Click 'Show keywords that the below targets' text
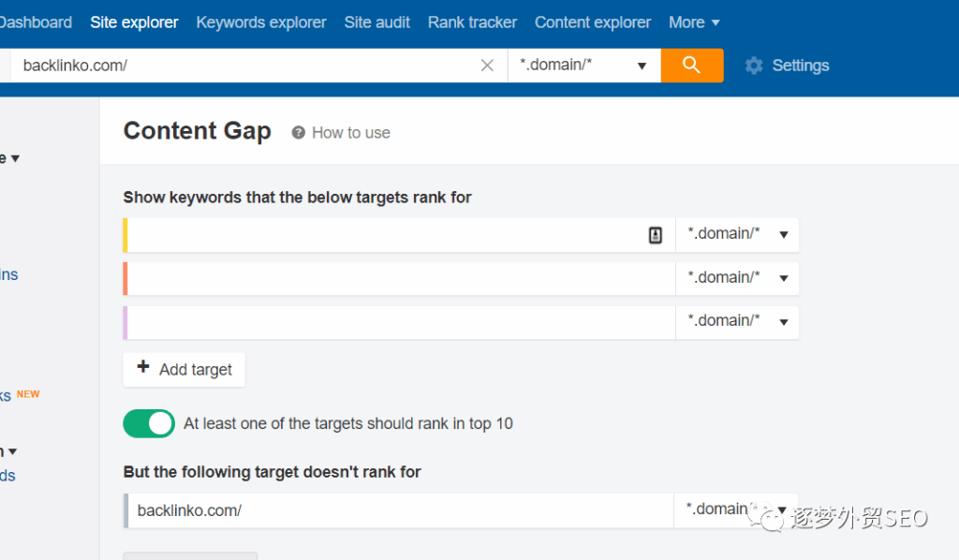Screen dimensions: 959x560 coord(297,198)
